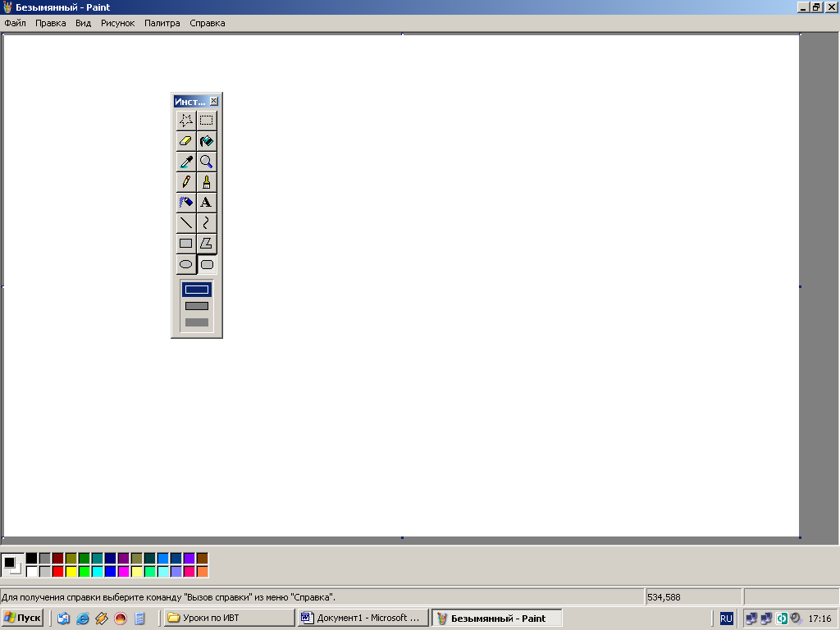
Task: Switch to Документ1 Microsoft Word taskbar button
Action: coord(363,618)
